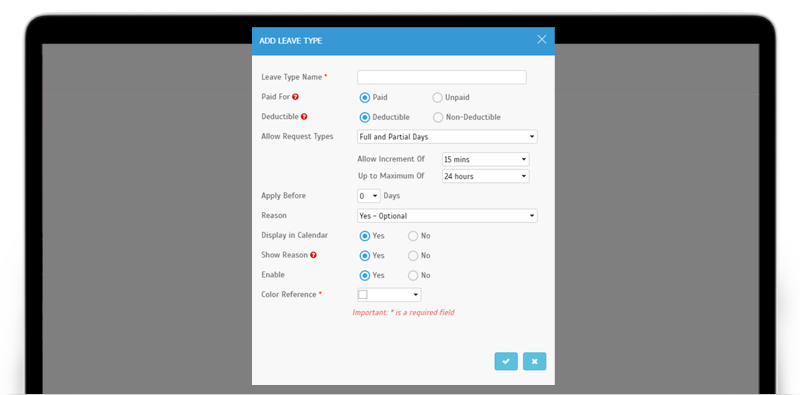Focus the Leave Type Name input field
This screenshot has width=800, height=395.
coord(442,78)
